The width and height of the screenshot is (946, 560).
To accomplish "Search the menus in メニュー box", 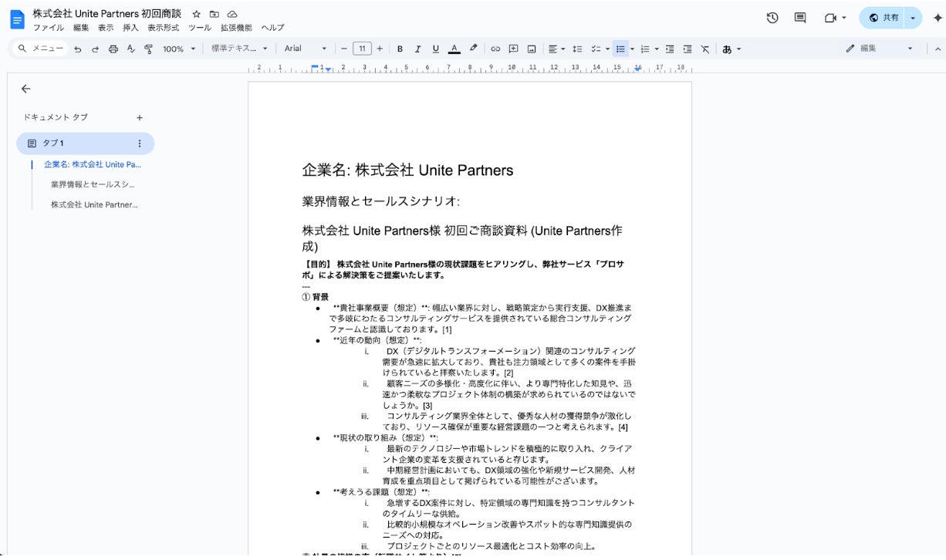I will click(x=42, y=49).
